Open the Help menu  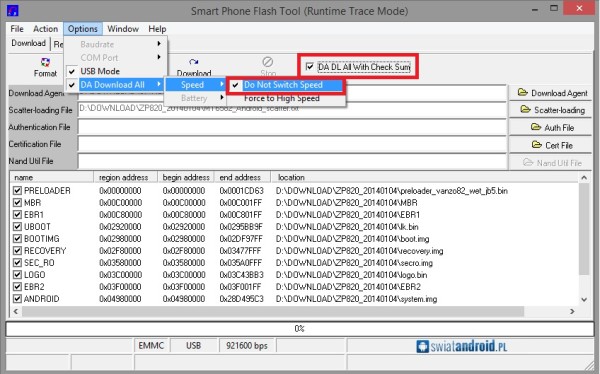(x=157, y=29)
